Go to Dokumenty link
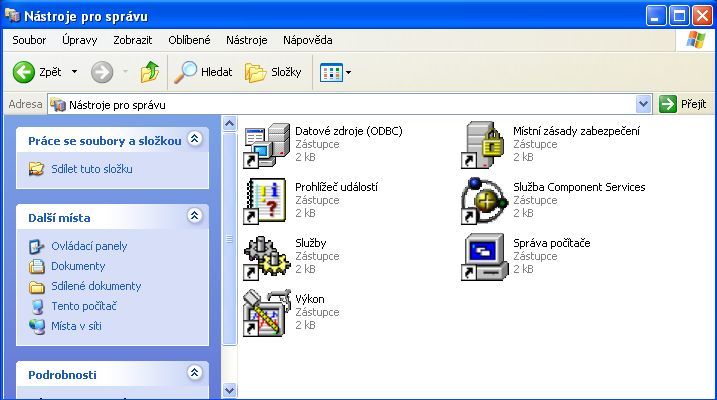 coord(78,266)
